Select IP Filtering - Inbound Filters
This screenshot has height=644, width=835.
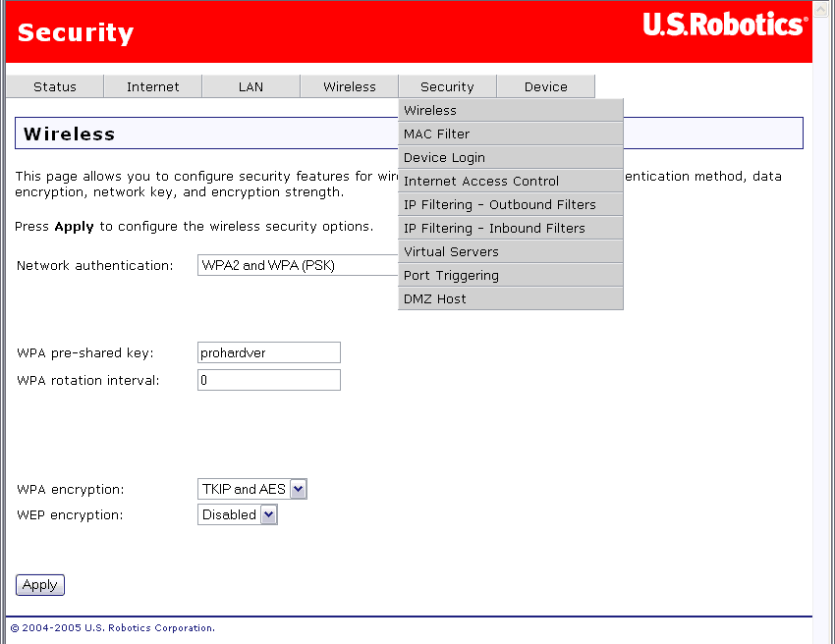click(x=511, y=228)
